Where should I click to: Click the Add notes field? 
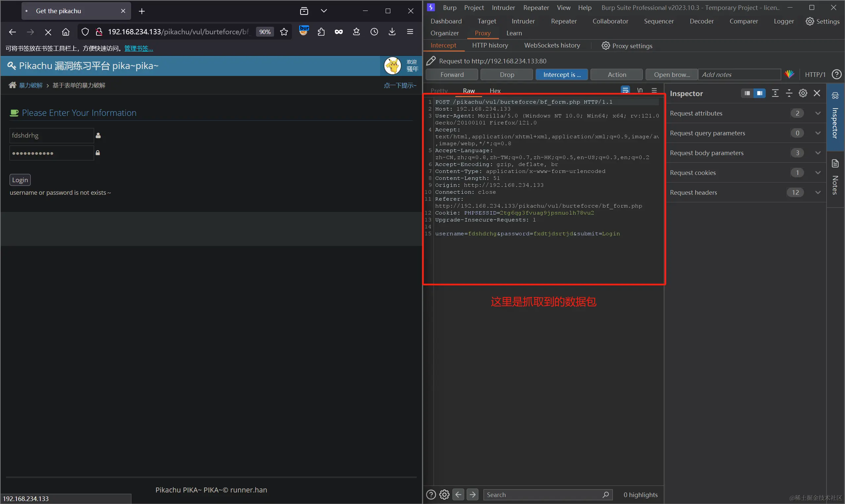click(x=739, y=75)
